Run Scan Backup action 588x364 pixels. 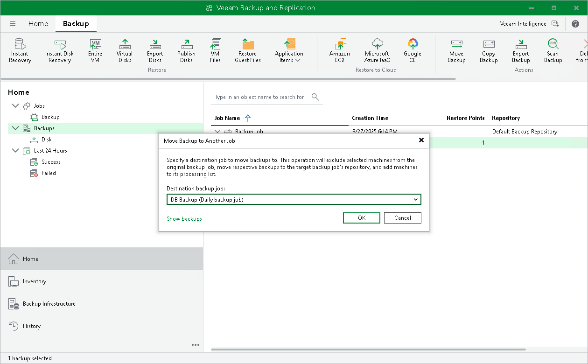point(553,50)
